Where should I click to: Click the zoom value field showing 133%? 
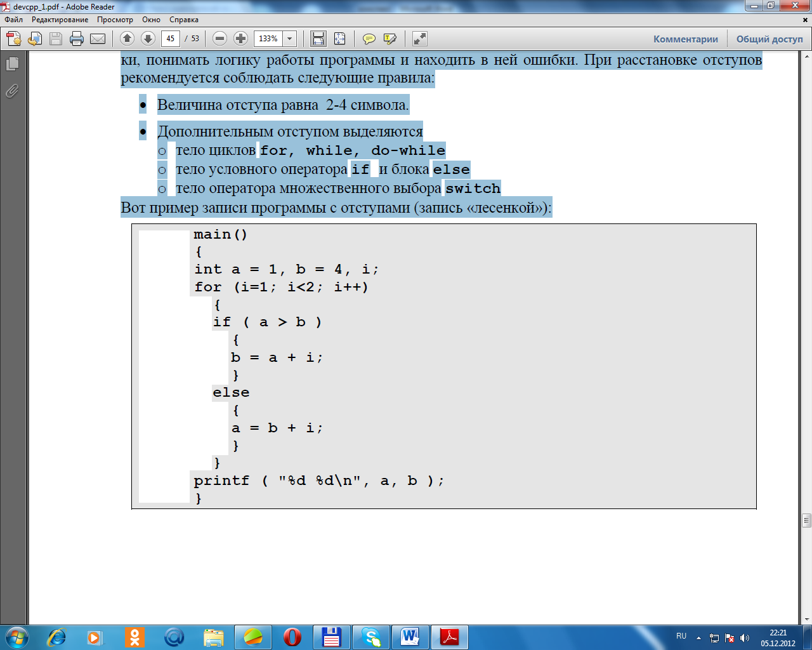[x=268, y=39]
